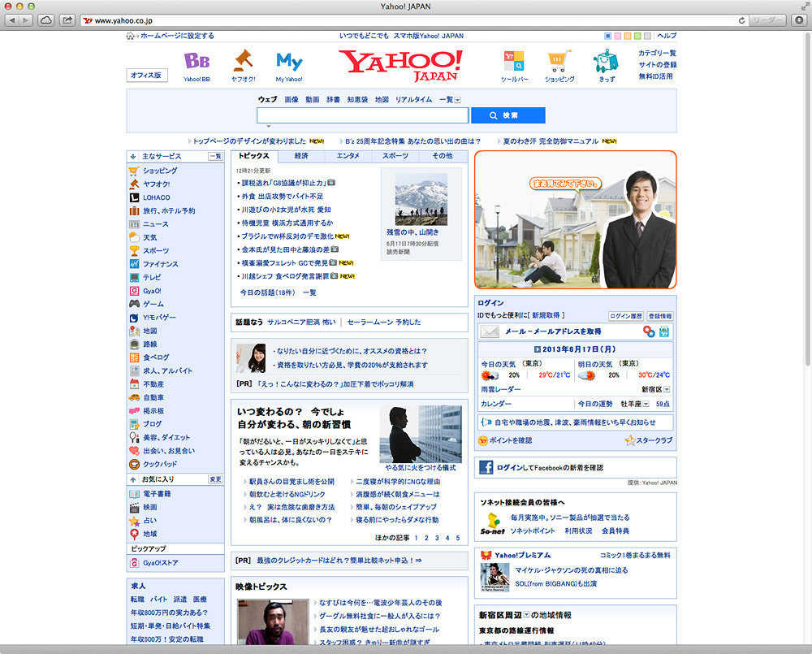This screenshot has width=812, height=654.
Task: Open 自動車 in the services sidebar
Action: click(153, 397)
